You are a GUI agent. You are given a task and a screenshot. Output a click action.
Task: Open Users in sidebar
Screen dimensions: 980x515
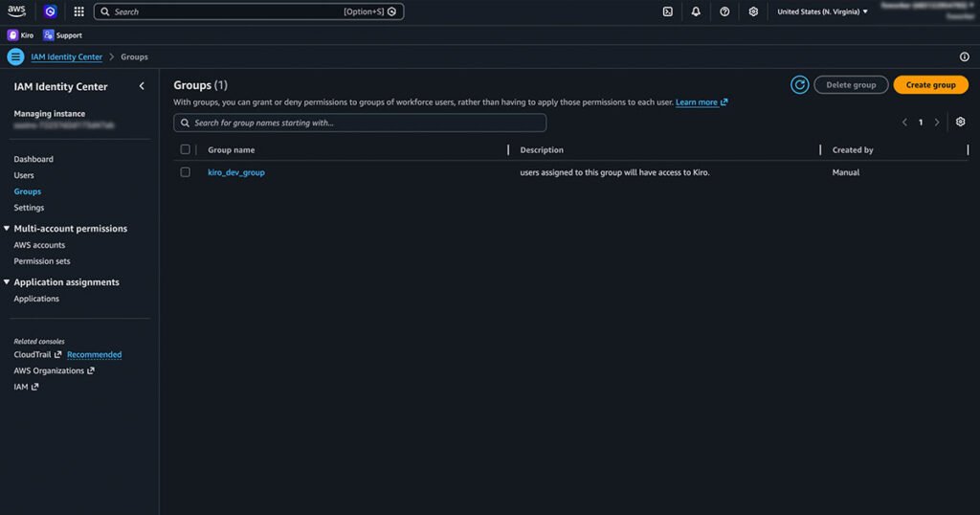[x=24, y=175]
